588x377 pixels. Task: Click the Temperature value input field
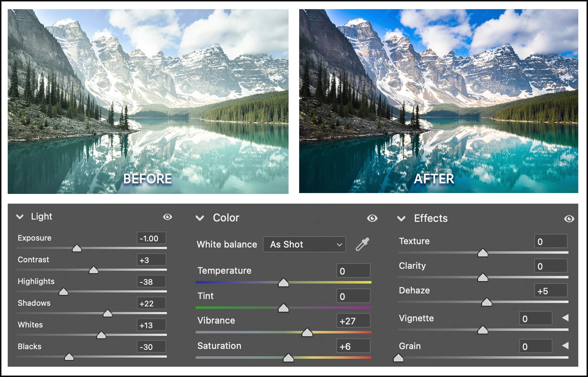[x=353, y=271]
